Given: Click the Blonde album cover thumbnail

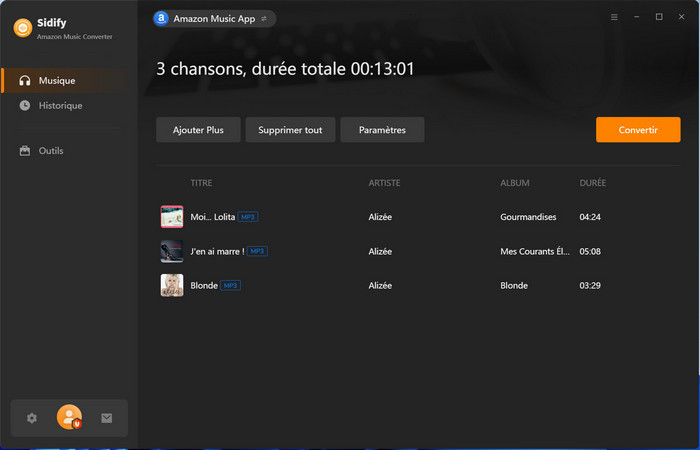Looking at the screenshot, I should [x=172, y=285].
